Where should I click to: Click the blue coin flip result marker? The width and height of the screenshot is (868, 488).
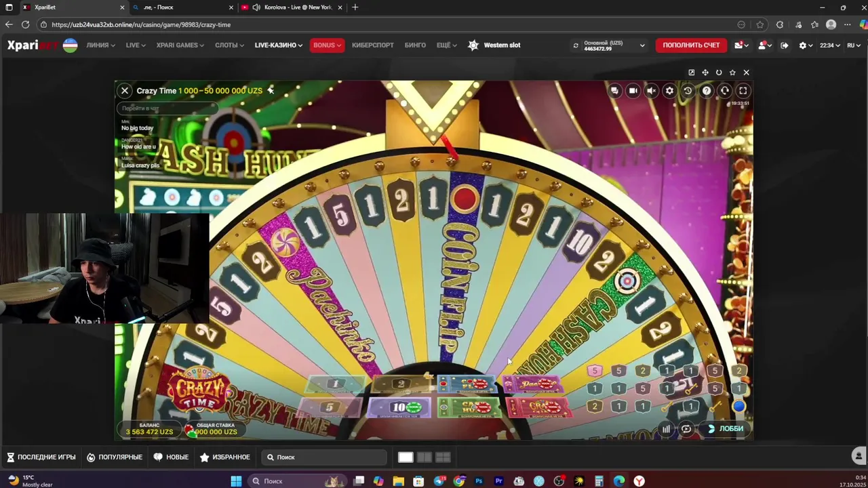[739, 407]
